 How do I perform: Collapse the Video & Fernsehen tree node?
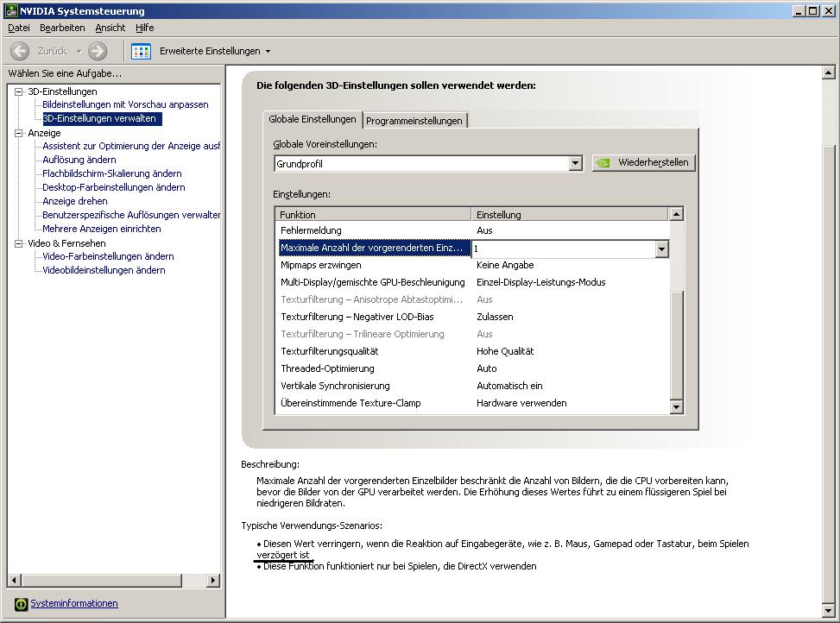click(19, 243)
